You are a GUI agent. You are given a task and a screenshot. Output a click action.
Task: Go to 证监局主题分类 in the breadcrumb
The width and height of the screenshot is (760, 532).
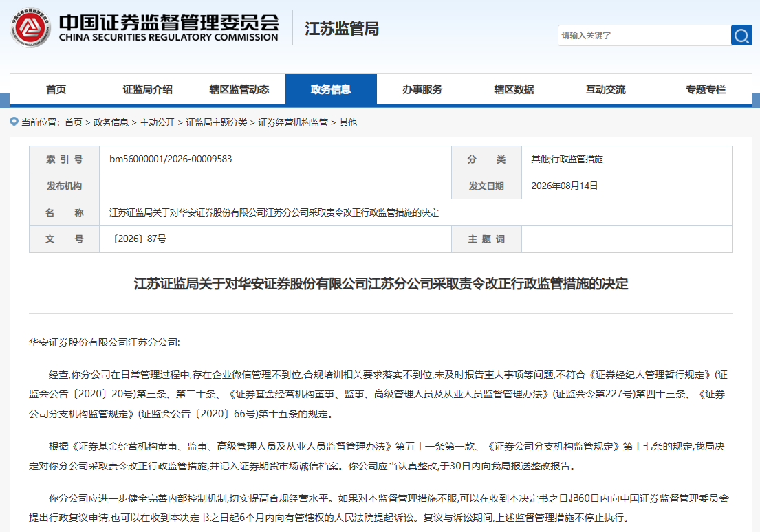coord(216,122)
